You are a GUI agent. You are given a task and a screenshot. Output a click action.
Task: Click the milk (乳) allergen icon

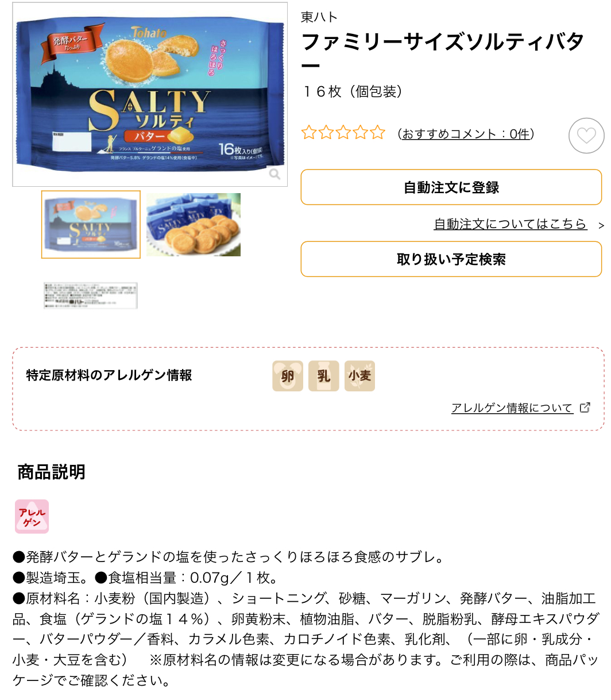pos(324,376)
